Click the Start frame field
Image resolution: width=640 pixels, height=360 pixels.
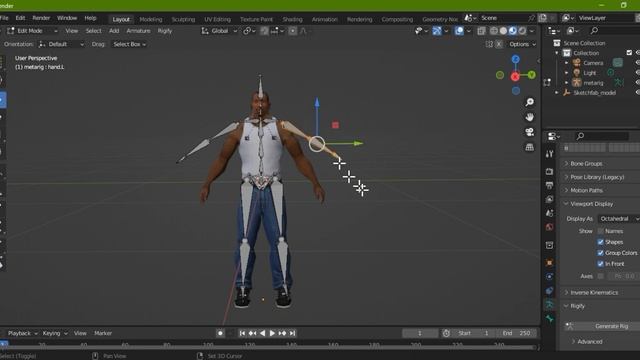point(474,333)
